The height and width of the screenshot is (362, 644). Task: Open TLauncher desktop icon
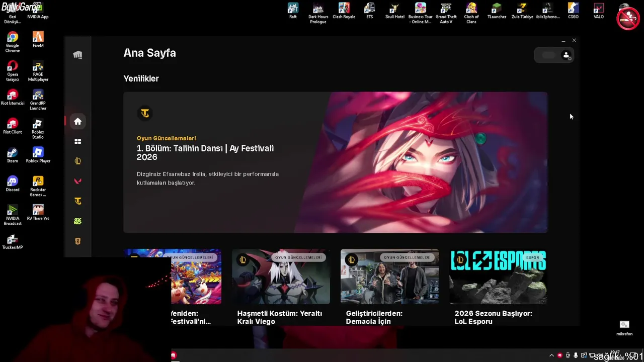point(497,11)
